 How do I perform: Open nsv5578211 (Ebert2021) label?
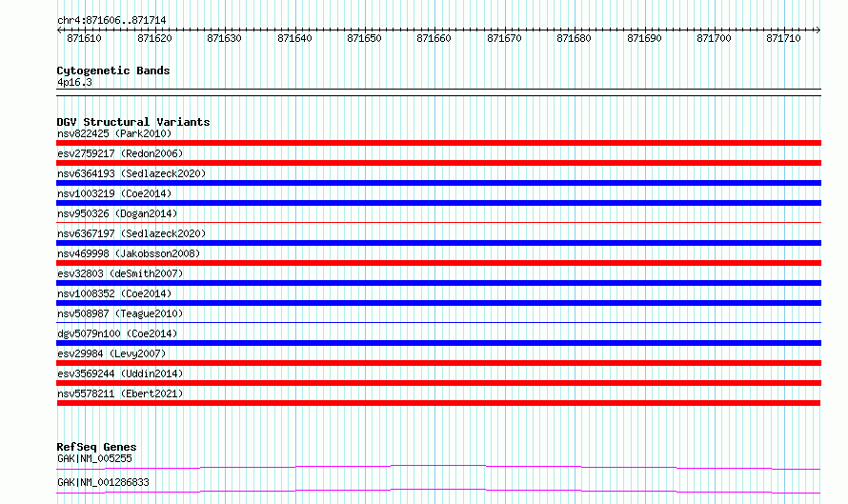coord(120,393)
